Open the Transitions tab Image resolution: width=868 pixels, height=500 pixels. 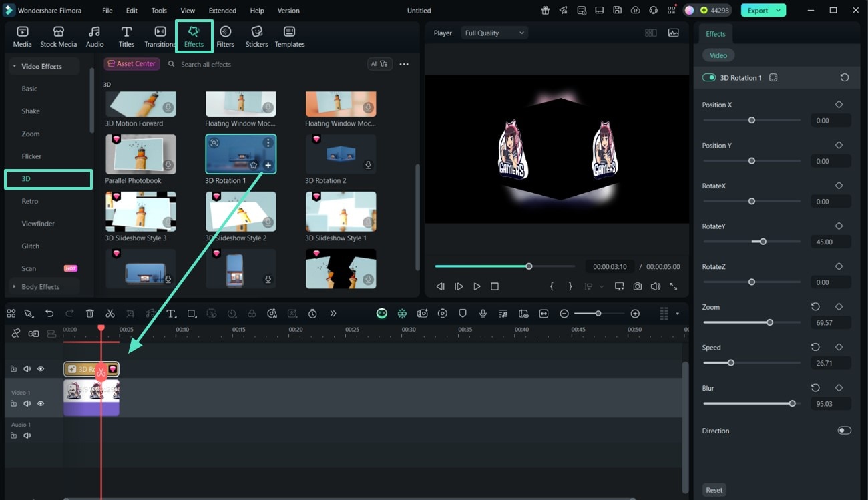[x=160, y=37]
